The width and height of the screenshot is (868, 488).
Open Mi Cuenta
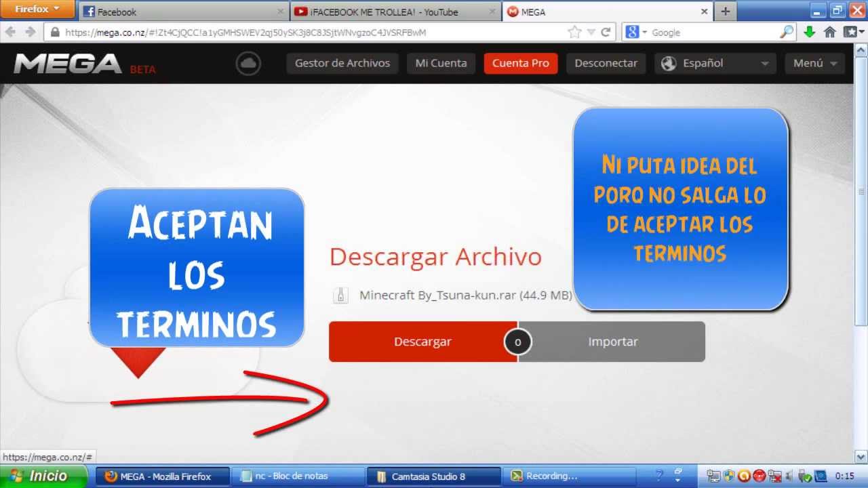pyautogui.click(x=441, y=63)
